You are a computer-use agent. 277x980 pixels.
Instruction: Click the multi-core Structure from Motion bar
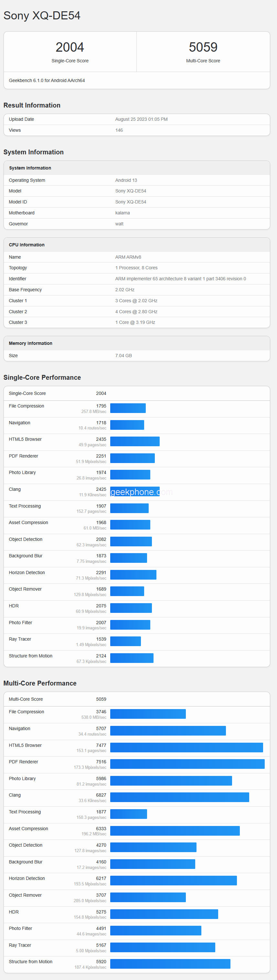click(x=170, y=964)
